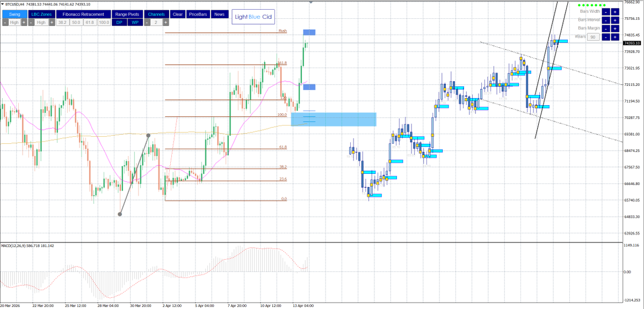The width and height of the screenshot is (644, 309).
Task: Click the 100.0 Fibonacci level field
Action: 104,22
